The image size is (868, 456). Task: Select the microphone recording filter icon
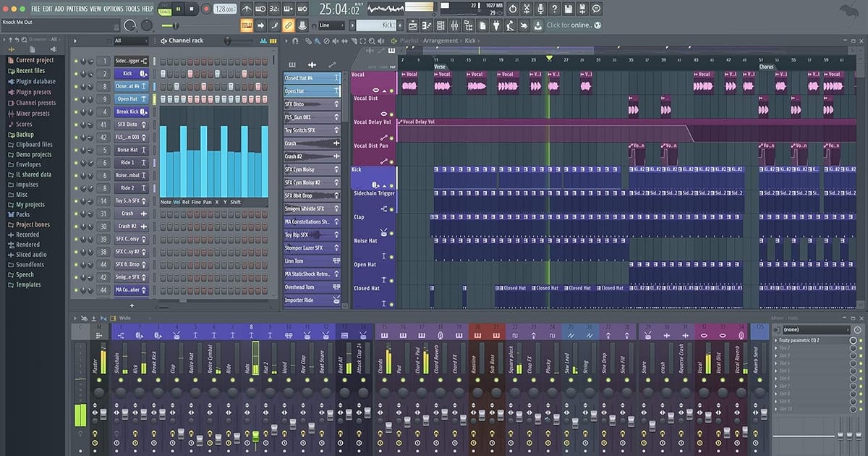click(x=541, y=7)
